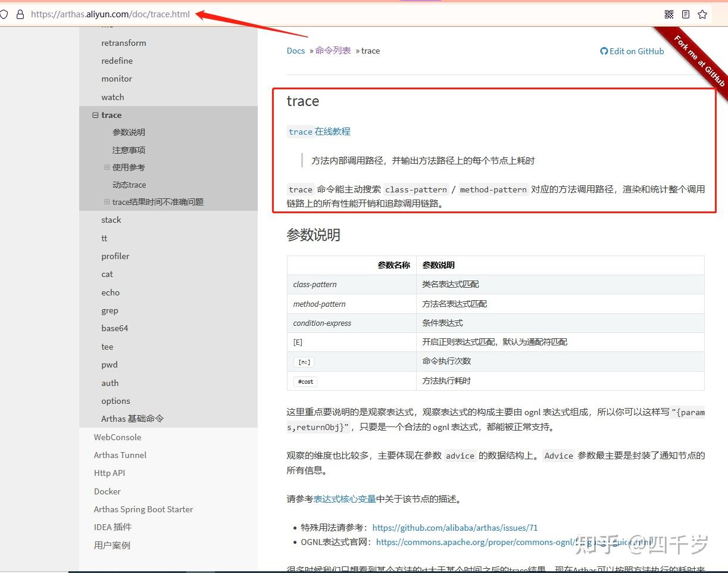Bookmark this page with the star icon
Image resolution: width=728 pixels, height=573 pixels.
point(702,14)
